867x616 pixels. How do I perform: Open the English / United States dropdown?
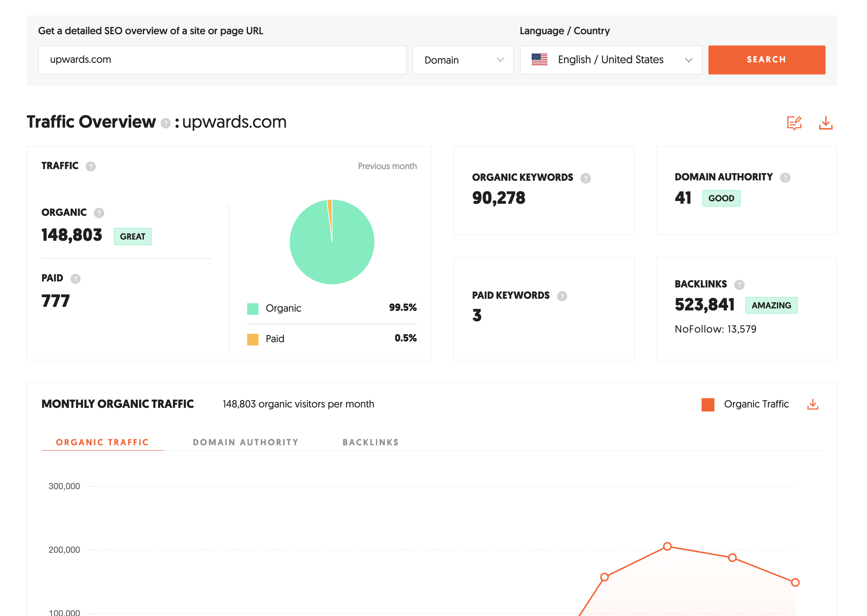611,60
